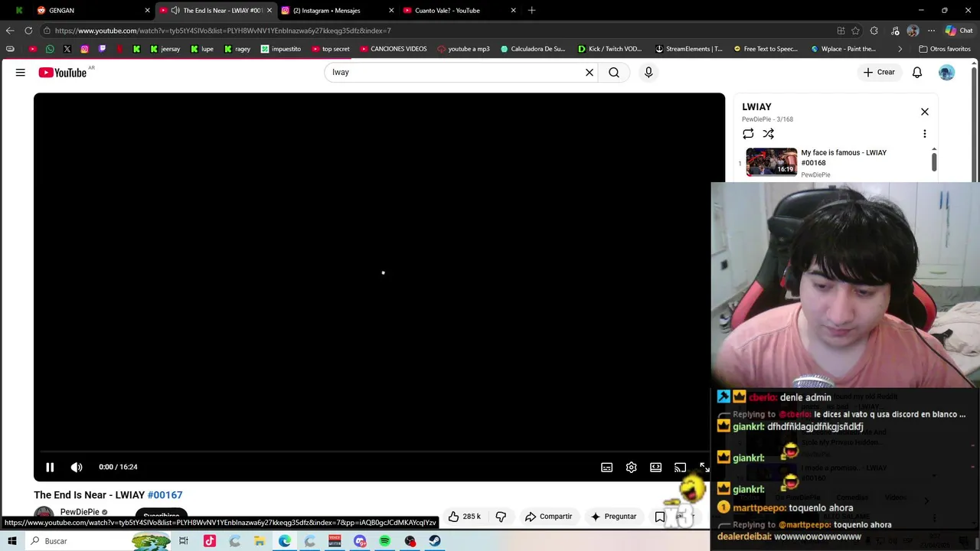Open the PewDiePie channel name below video
Image resolution: width=980 pixels, height=551 pixels.
(80, 512)
